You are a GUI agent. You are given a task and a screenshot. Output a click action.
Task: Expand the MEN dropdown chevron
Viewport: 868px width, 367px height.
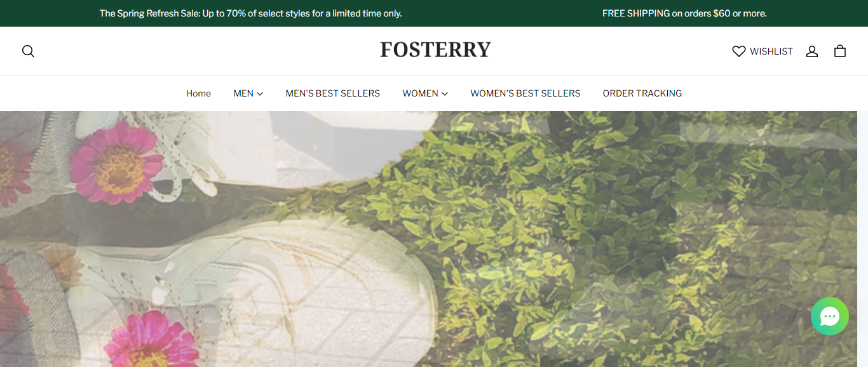click(x=260, y=94)
